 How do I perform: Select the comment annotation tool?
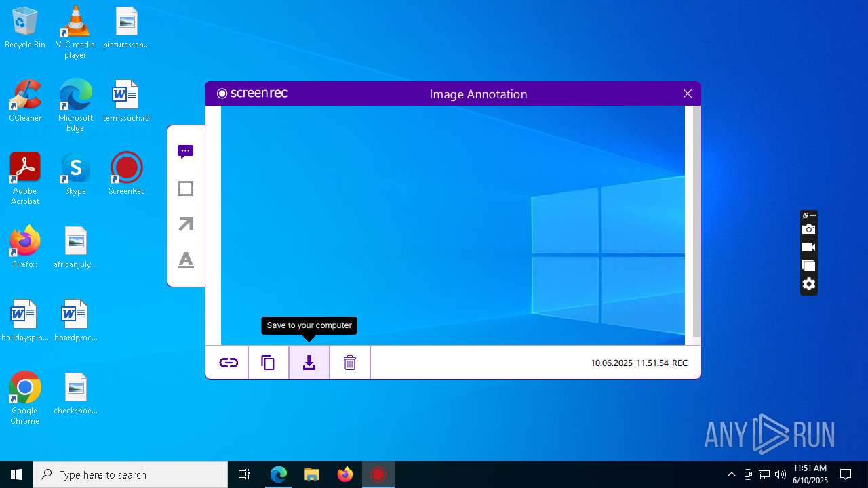[x=186, y=152]
